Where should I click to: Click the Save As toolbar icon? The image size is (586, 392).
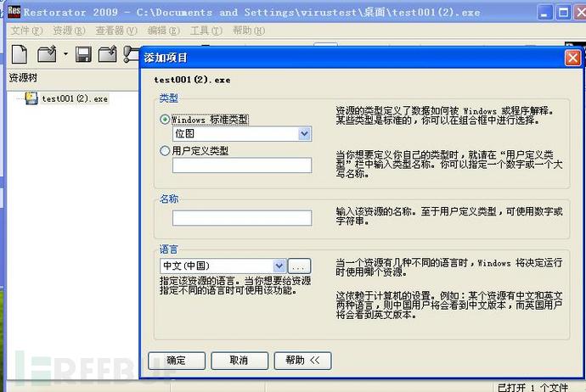108,54
